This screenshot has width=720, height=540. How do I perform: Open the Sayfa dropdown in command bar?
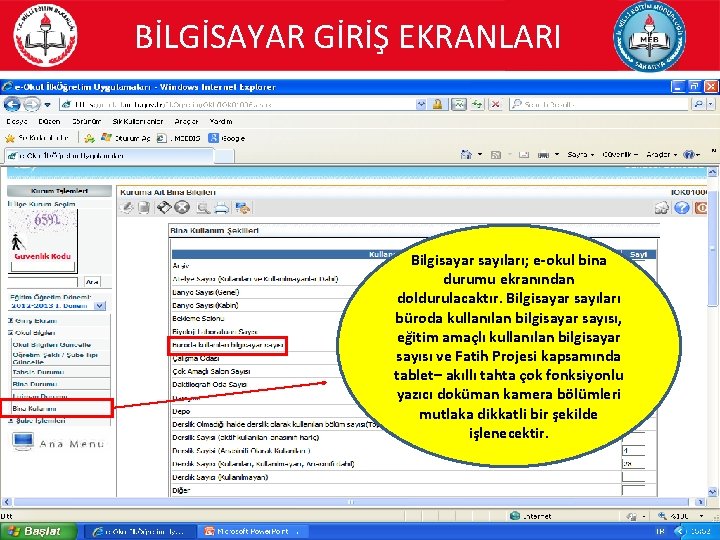(x=580, y=155)
